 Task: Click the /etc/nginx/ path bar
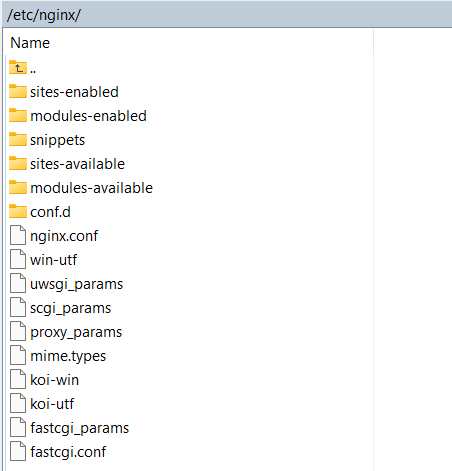pyautogui.click(x=227, y=15)
